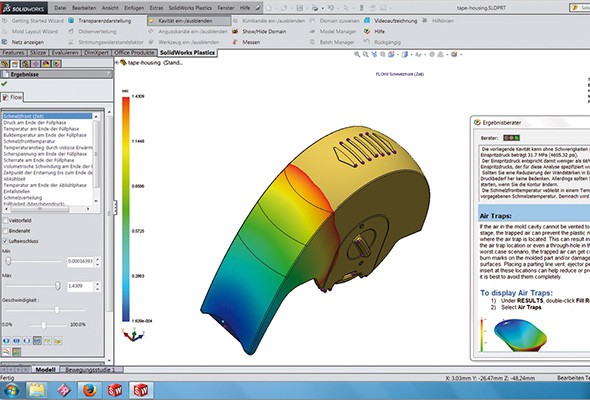590x400 pixels.
Task: Open the first manager tab icon in left panel
Action: click(x=5, y=64)
